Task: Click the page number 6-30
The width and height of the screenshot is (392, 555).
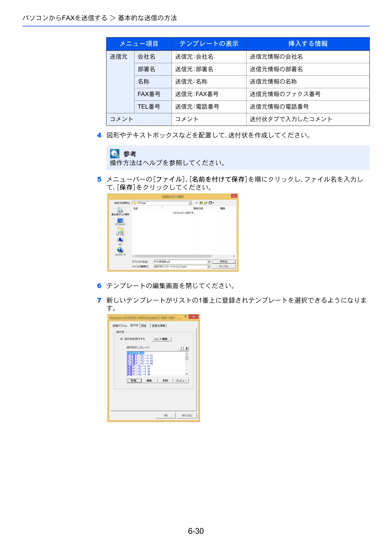Action: point(196,531)
